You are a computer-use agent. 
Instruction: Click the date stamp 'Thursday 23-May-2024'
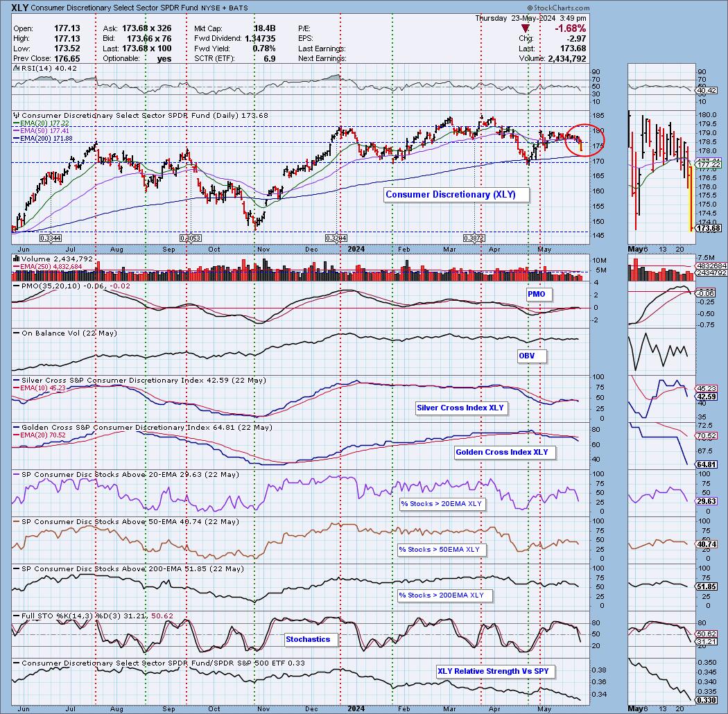(515, 18)
